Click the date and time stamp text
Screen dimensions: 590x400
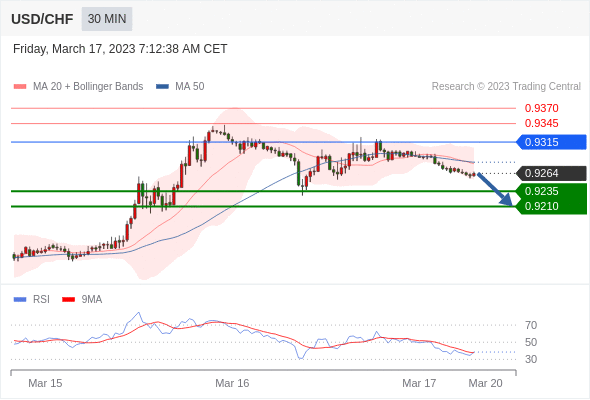click(x=120, y=49)
